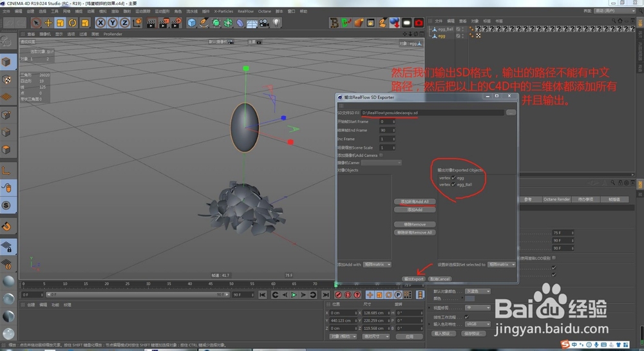Image resolution: width=644 pixels, height=351 pixels.
Task: Click the Start Frame value field
Action: click(387, 122)
